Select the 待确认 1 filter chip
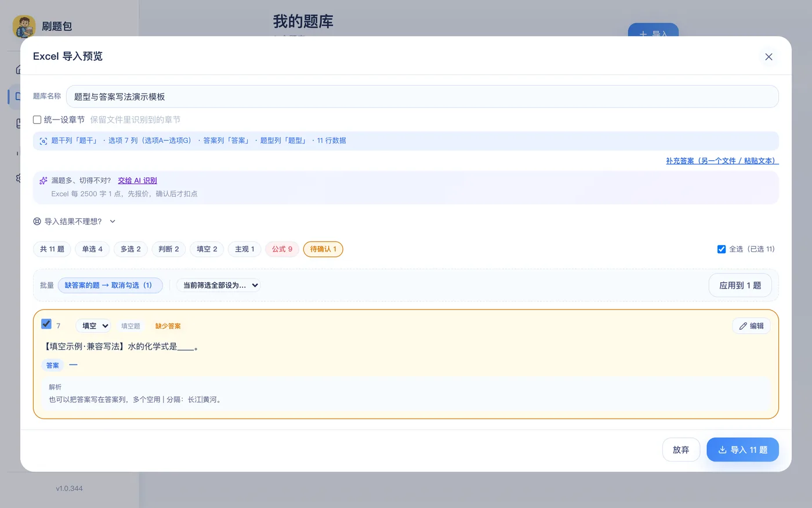The image size is (812, 508). click(x=323, y=249)
